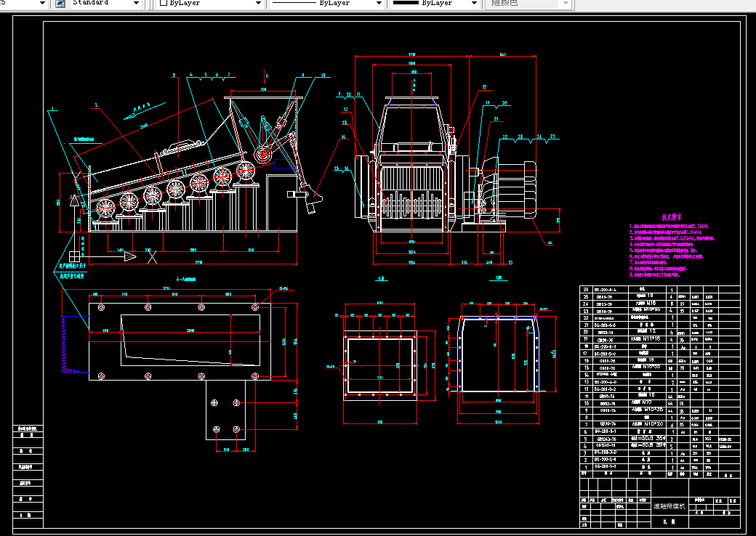Click the table style icon beside Standard
756x536 pixels.
[60, 3]
